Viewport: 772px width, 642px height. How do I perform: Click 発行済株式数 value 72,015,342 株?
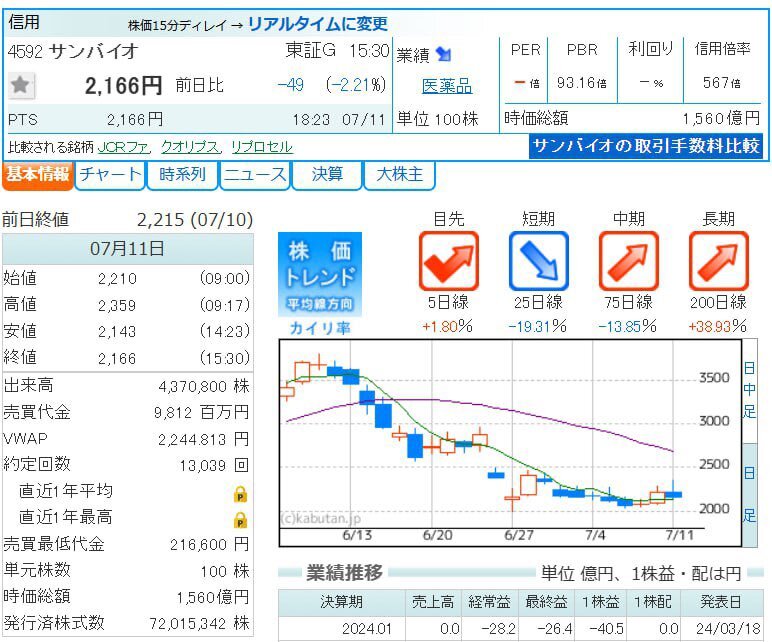click(x=199, y=623)
